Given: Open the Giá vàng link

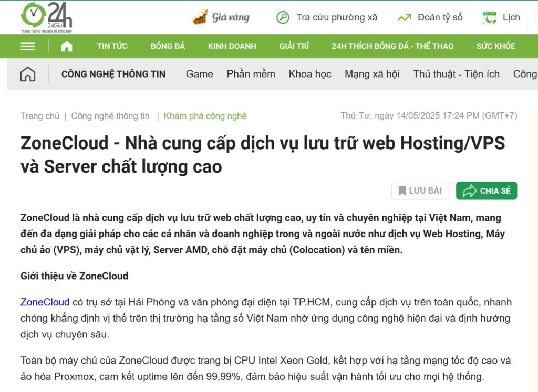Looking at the screenshot, I should 231,17.
